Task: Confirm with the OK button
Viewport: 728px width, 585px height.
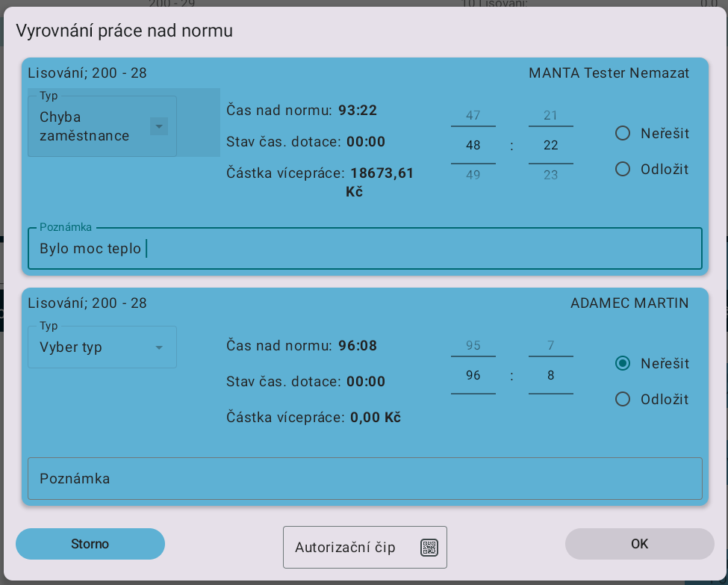Action: 639,544
